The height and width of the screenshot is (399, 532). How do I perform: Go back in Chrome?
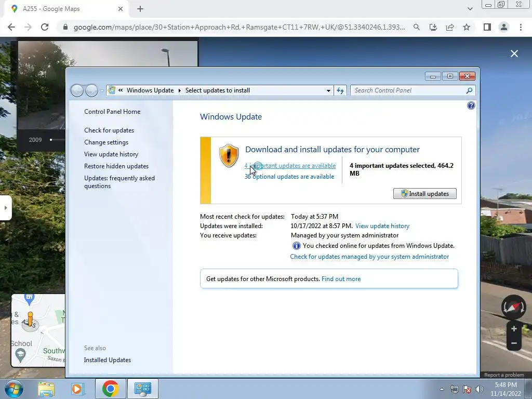click(11, 27)
